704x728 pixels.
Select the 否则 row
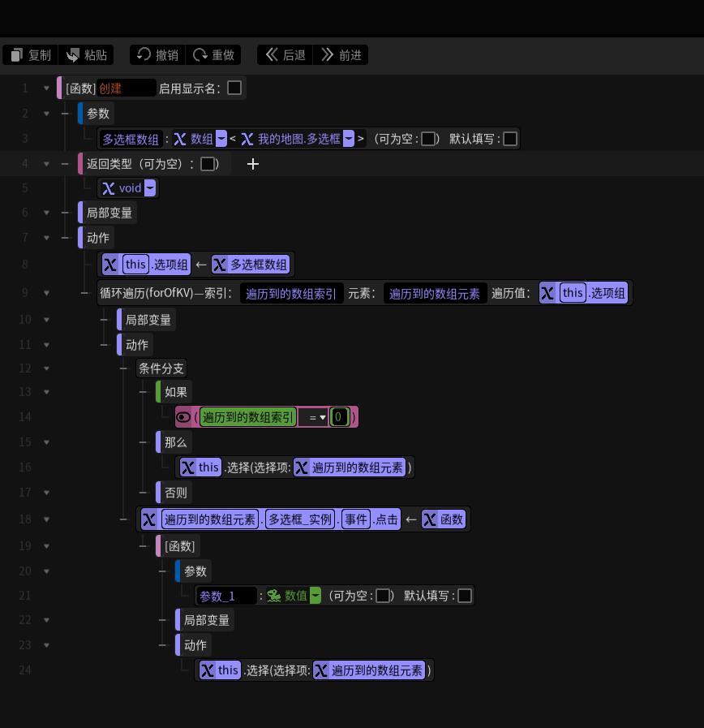click(175, 493)
